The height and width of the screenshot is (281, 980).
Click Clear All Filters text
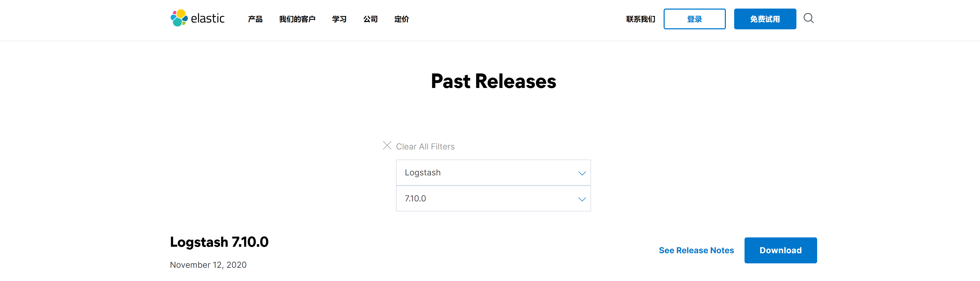click(425, 147)
